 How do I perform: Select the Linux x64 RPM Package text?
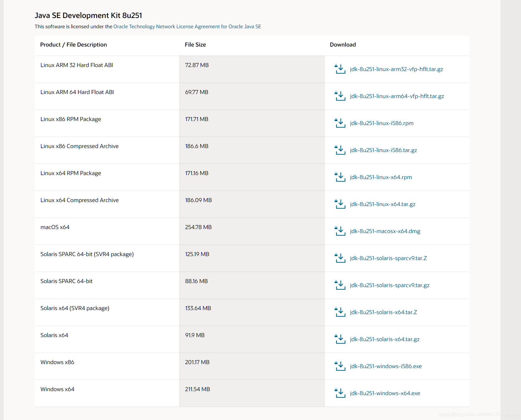pyautogui.click(x=71, y=173)
